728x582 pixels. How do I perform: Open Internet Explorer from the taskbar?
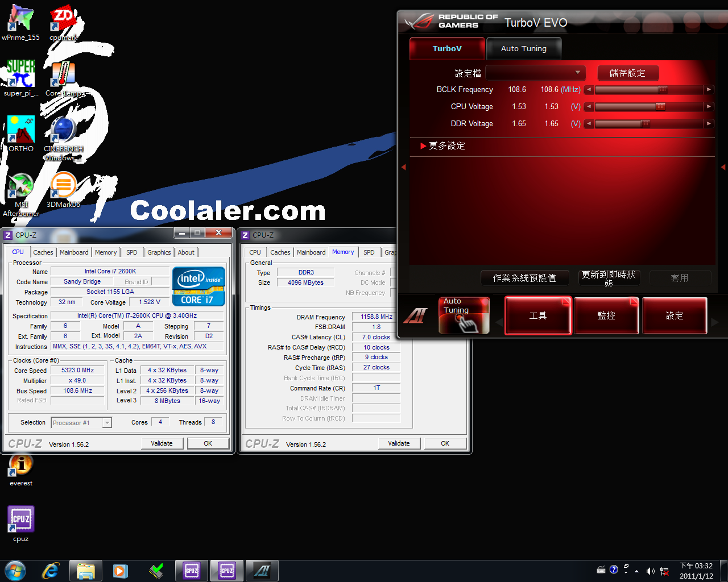(x=51, y=571)
